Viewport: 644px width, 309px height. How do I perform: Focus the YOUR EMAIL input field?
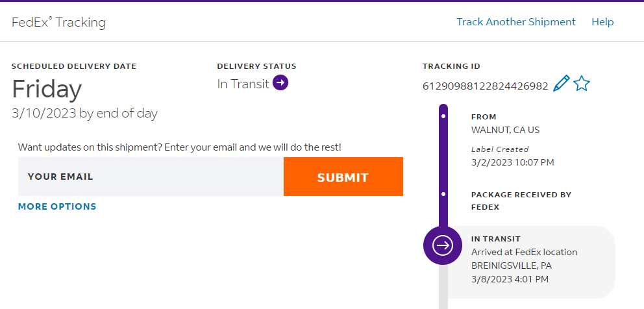point(151,177)
